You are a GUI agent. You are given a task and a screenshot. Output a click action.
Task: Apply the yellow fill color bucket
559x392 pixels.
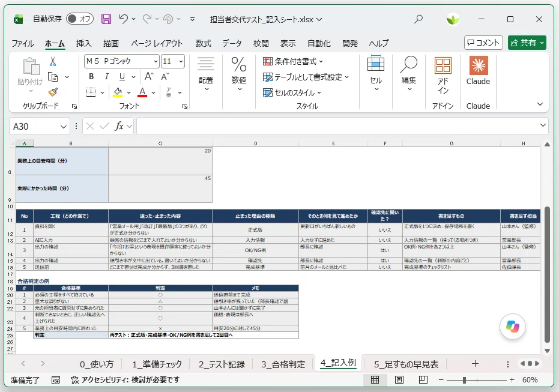tap(118, 92)
